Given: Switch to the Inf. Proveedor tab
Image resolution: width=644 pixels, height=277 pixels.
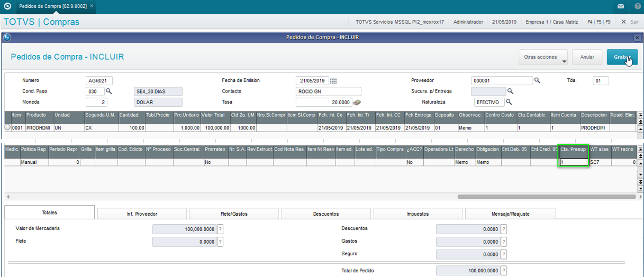Looking at the screenshot, I should pyautogui.click(x=142, y=214).
